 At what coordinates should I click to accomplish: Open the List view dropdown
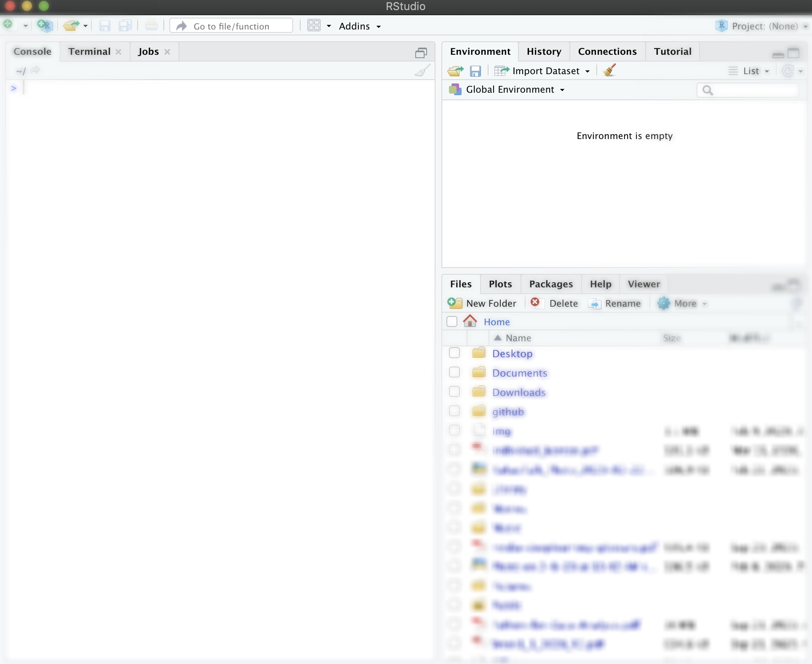pos(749,71)
